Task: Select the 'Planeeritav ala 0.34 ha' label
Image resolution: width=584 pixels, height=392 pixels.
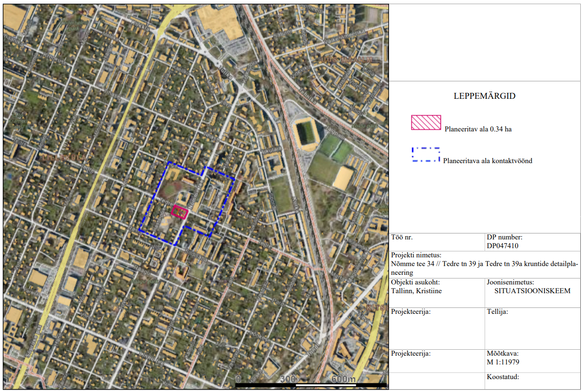Action: [x=478, y=129]
